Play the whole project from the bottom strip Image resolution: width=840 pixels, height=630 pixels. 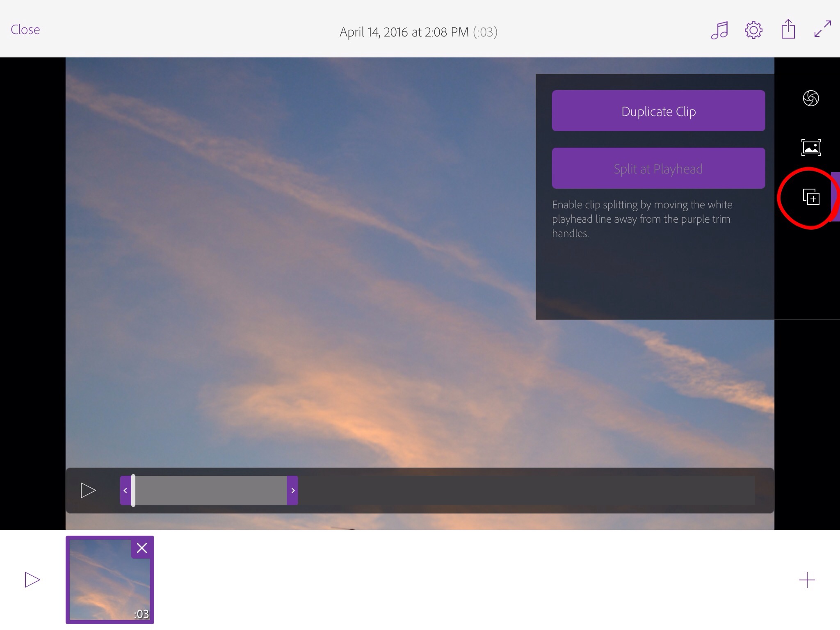tap(32, 580)
